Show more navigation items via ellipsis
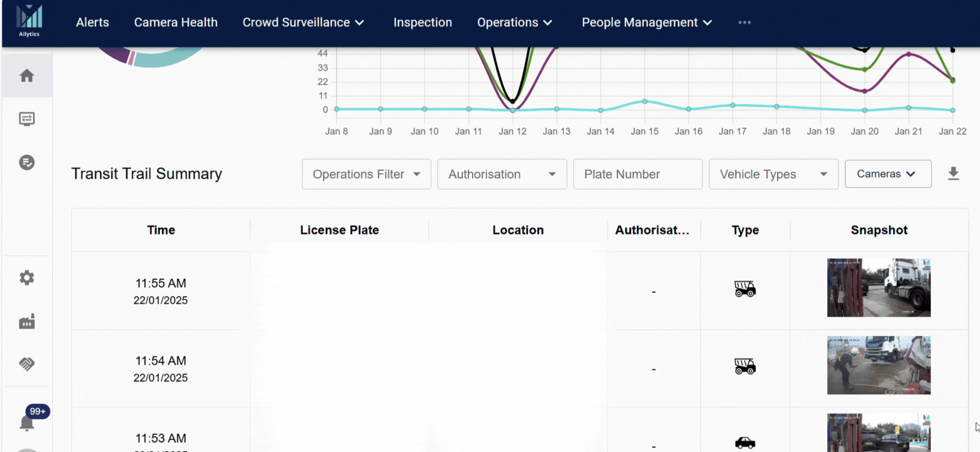Screen dimensions: 980x452 744,23
